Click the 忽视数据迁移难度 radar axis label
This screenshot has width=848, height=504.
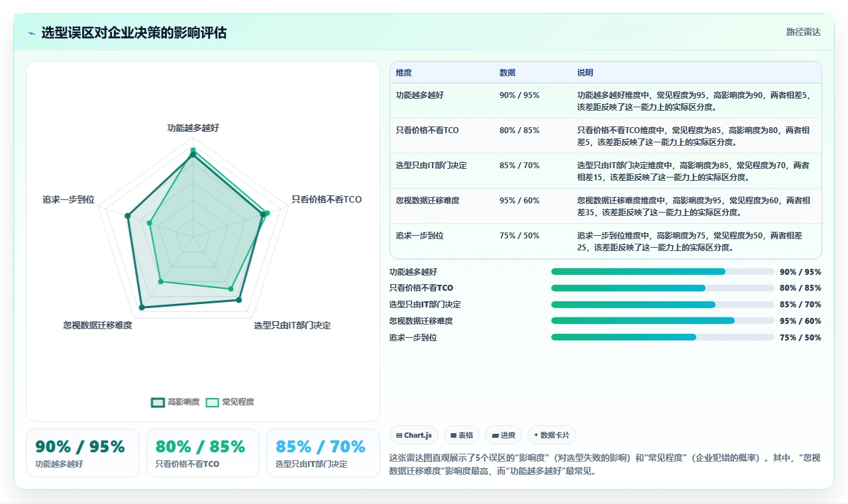coord(97,325)
